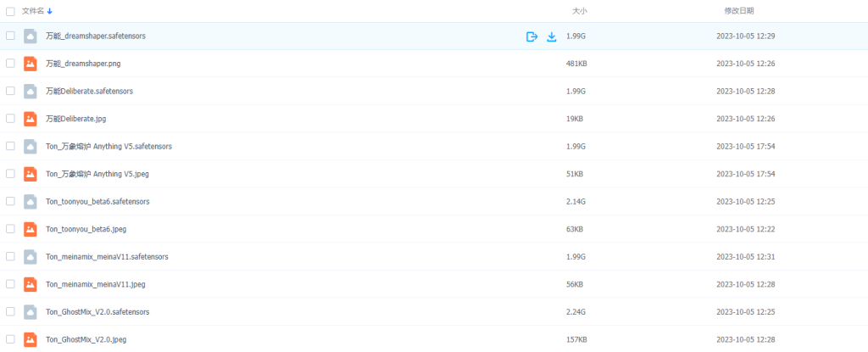Click the share icon on the dreamshaper.safetensors row
The height and width of the screenshot is (352, 868).
coord(531,36)
